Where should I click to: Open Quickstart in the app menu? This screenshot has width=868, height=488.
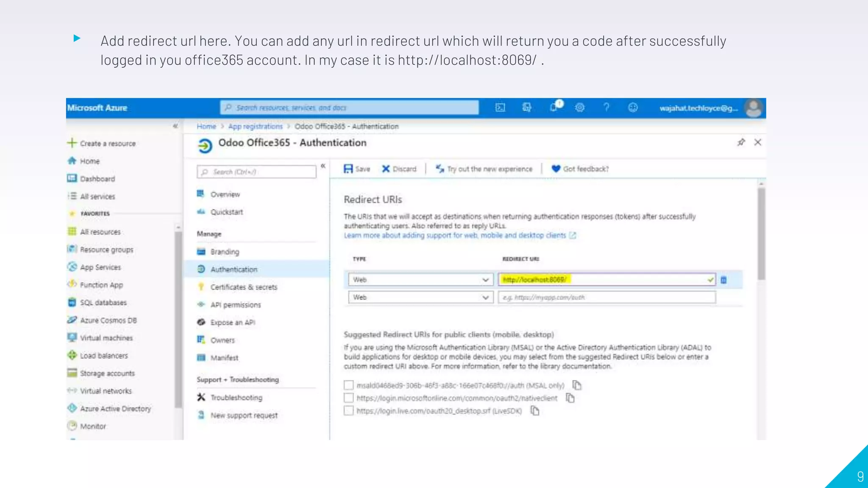pyautogui.click(x=226, y=212)
